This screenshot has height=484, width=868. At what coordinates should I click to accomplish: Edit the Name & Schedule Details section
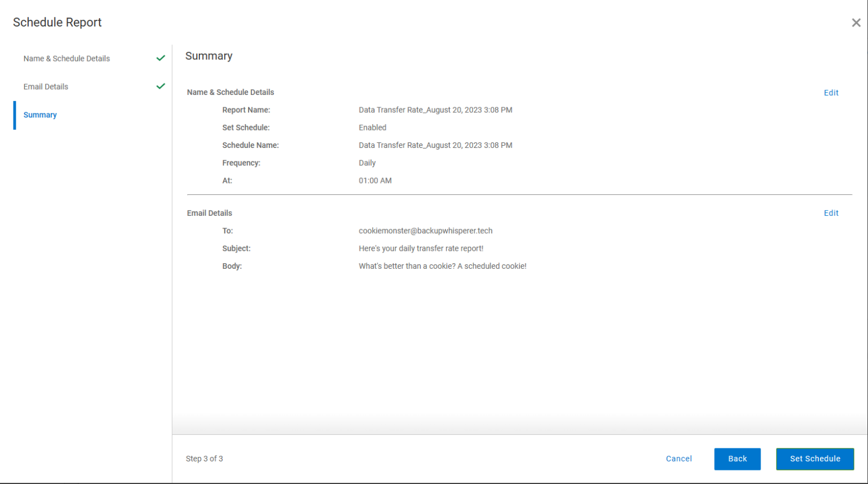[x=831, y=92]
